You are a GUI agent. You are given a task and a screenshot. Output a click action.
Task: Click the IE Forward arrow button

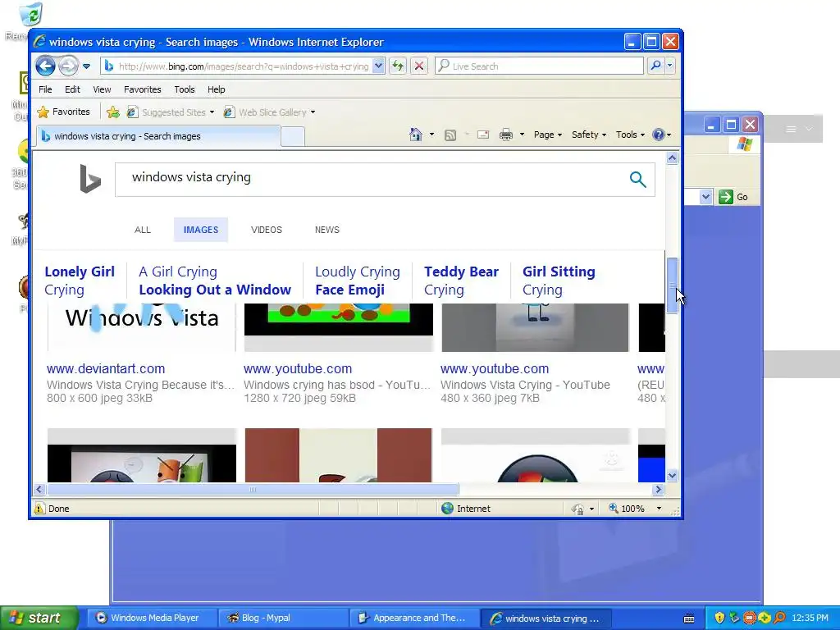(68, 66)
